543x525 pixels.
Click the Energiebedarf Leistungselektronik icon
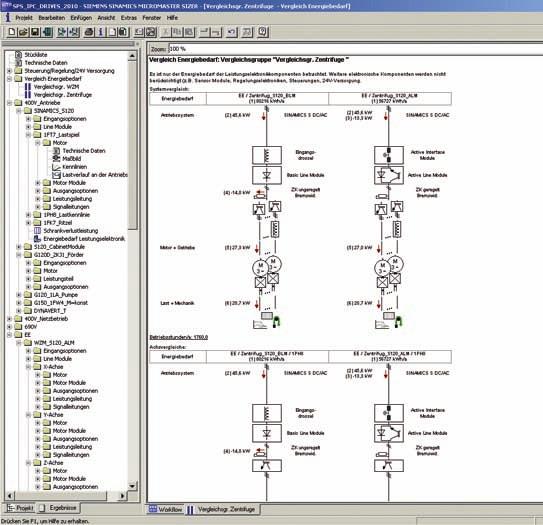[x=37, y=239]
